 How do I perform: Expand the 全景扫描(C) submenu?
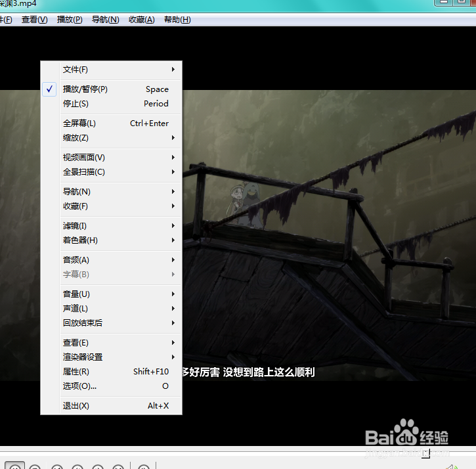(x=111, y=172)
